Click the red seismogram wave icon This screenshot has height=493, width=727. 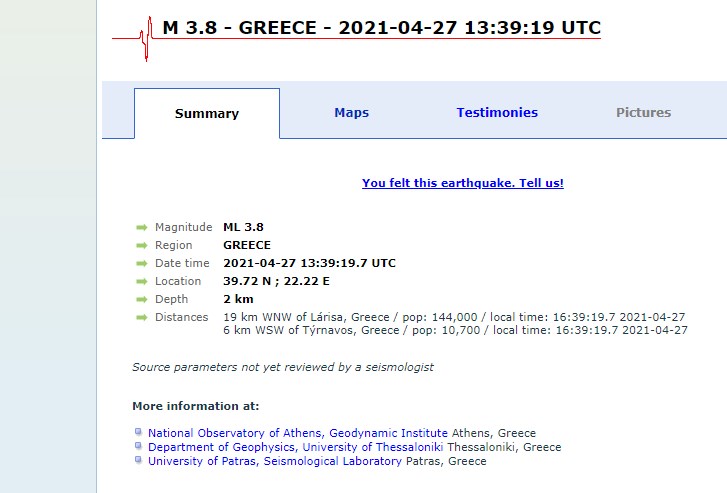pos(145,39)
